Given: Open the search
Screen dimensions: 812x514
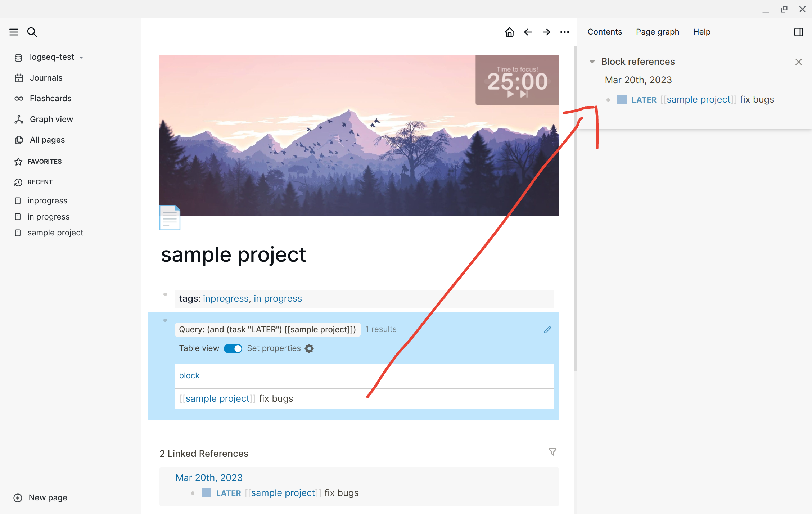Looking at the screenshot, I should click(32, 32).
